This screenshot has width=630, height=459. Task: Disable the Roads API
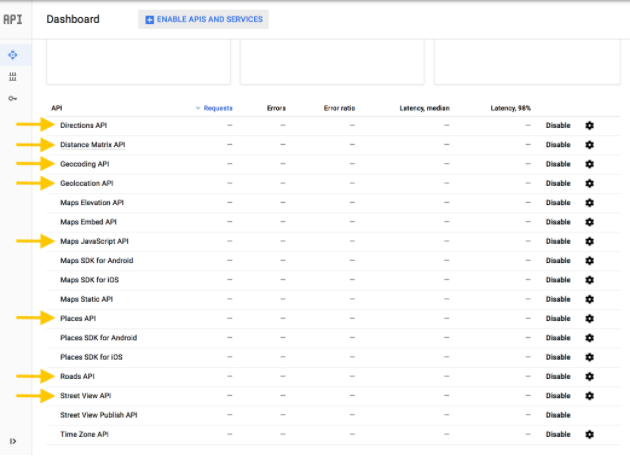pos(558,376)
